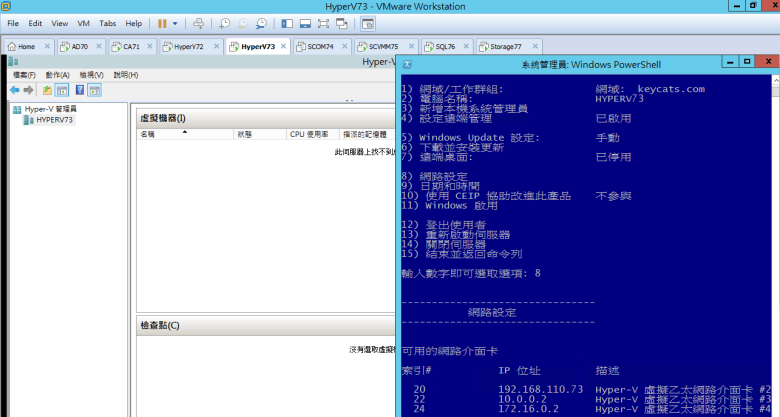Select HYPERV73 server in tree
780x417 pixels.
[53, 120]
